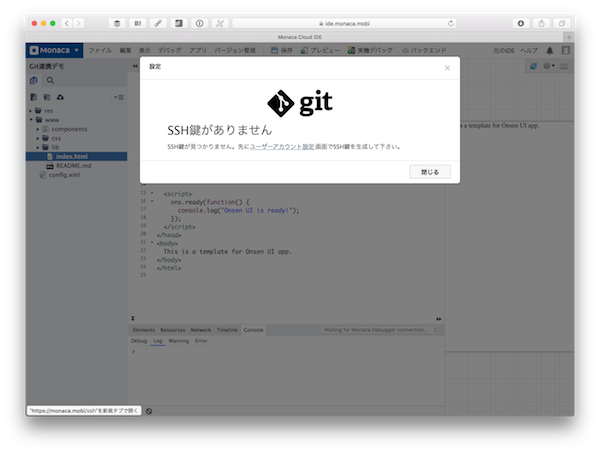600x453 pixels.
Task: Click the double-arrow icon right of debugger panel
Action: (x=439, y=319)
